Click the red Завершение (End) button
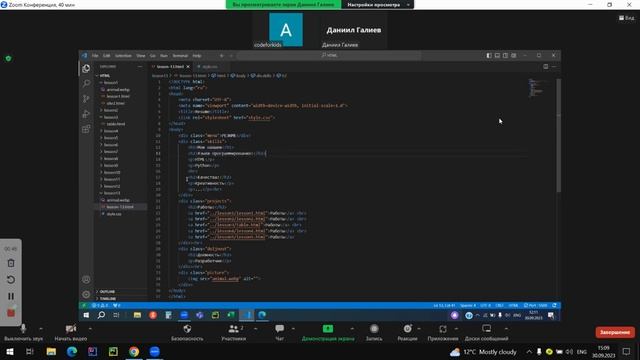The width and height of the screenshot is (640, 360). [615, 332]
